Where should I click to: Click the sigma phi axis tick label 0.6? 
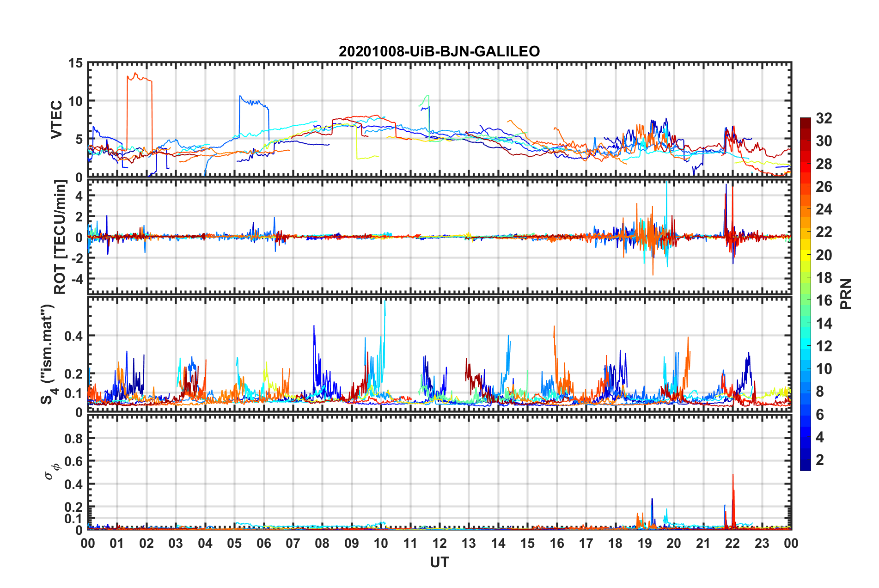73,461
